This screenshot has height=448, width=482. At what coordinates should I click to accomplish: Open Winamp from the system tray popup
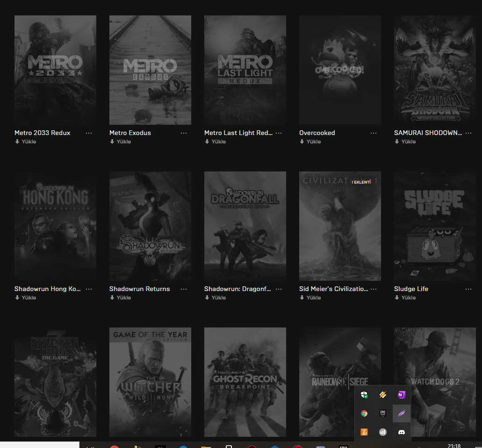point(382,395)
